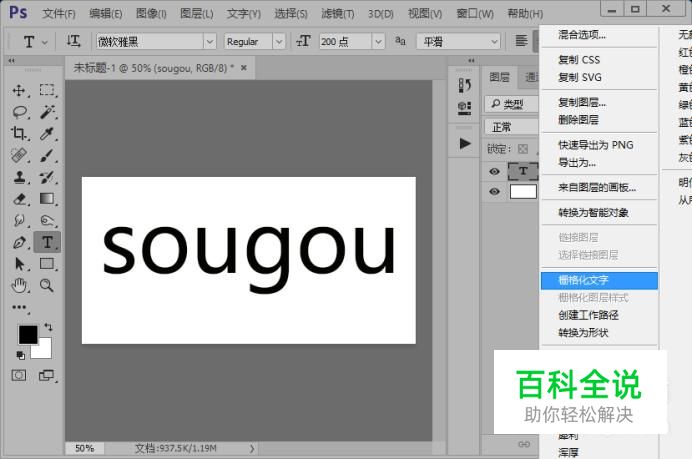Change the screen mode
Viewport: 692px width, 459px height.
[46, 375]
